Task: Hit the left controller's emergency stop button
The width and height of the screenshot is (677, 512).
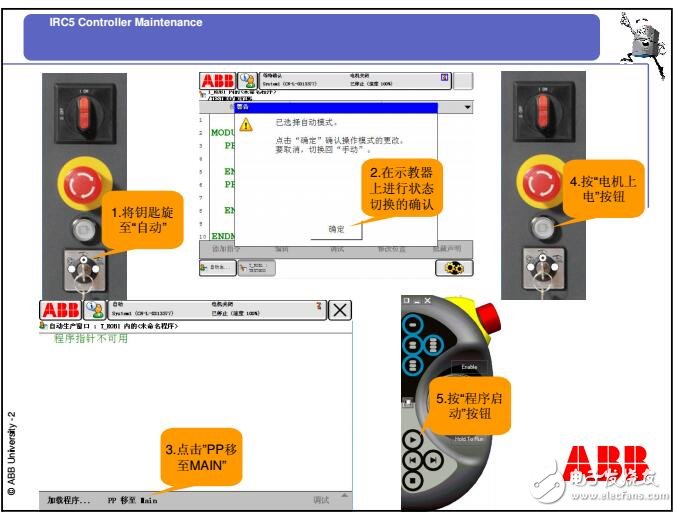Action: pos(84,183)
